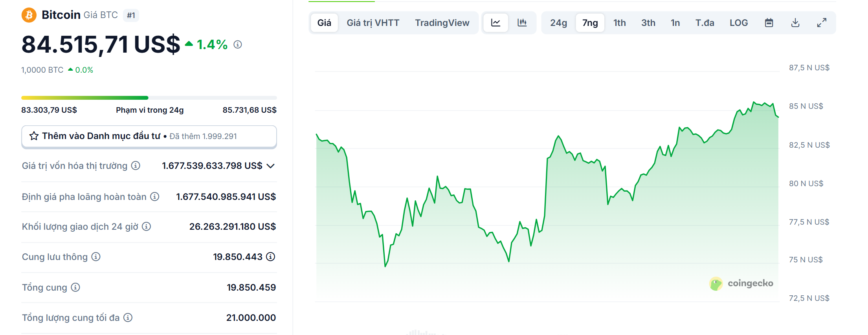Screen dimensions: 868x335
Task: Open calendar date range picker
Action: (769, 23)
